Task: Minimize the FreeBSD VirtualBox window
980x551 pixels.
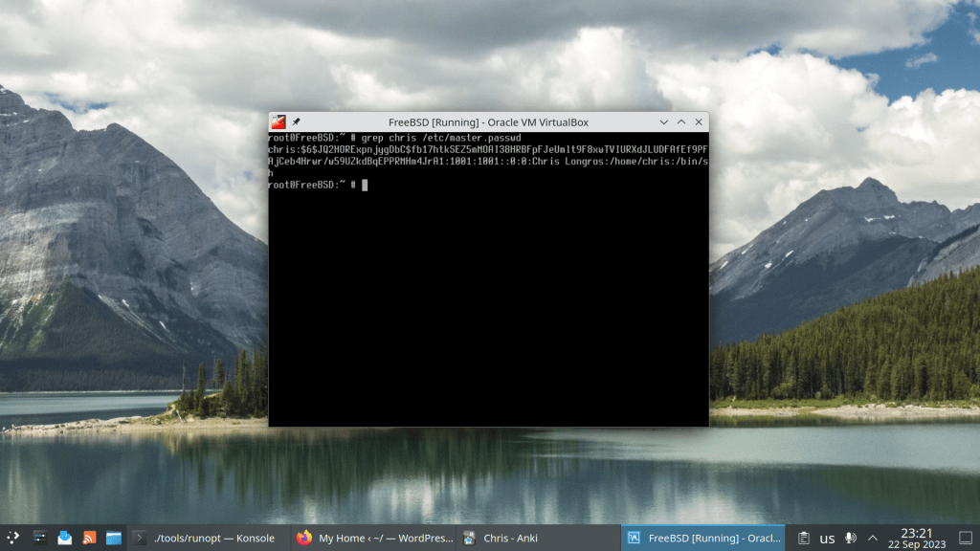Action: pos(664,121)
